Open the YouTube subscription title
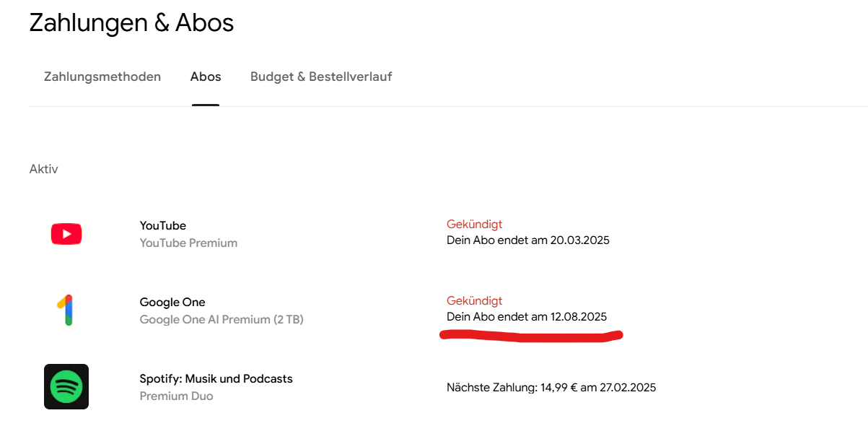Image resolution: width=868 pixels, height=439 pixels. click(x=163, y=225)
